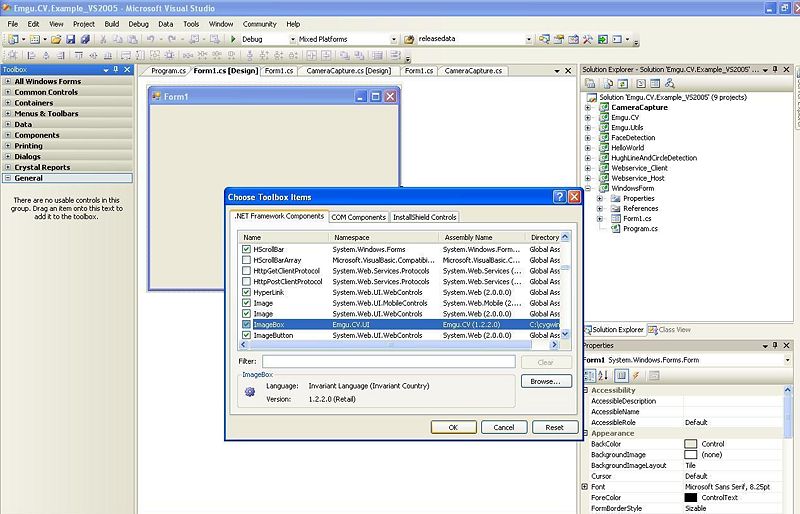Open the releasedata find combo dropdown

coord(529,39)
